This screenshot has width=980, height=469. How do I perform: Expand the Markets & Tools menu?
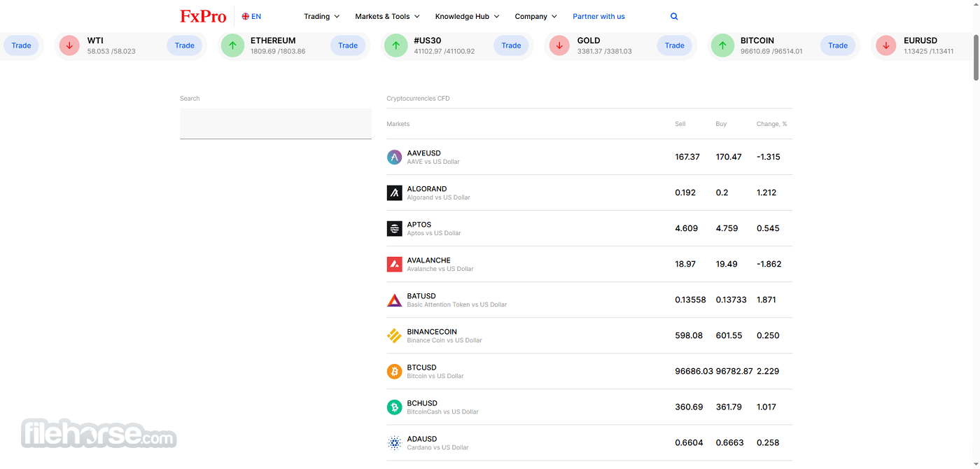click(387, 16)
